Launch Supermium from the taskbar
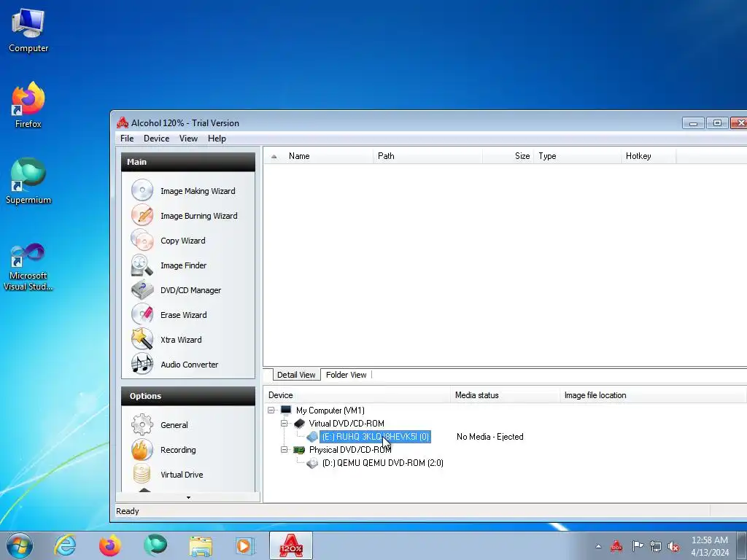 [155, 545]
